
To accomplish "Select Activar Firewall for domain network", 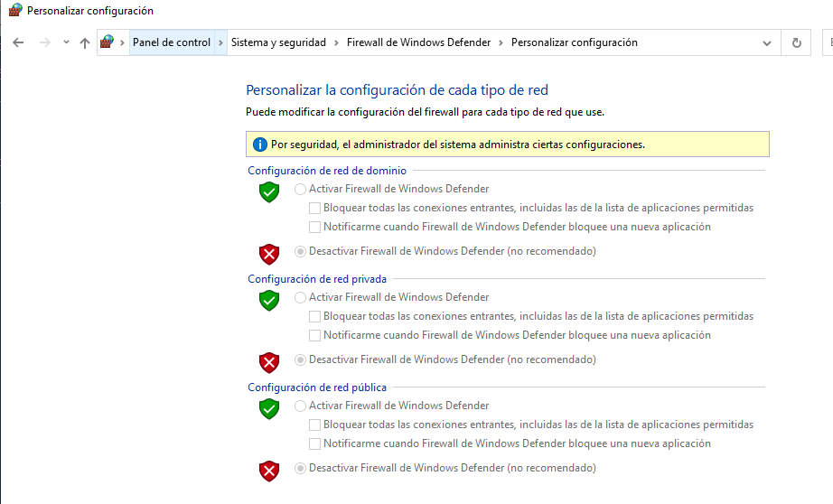I will pyautogui.click(x=300, y=189).
